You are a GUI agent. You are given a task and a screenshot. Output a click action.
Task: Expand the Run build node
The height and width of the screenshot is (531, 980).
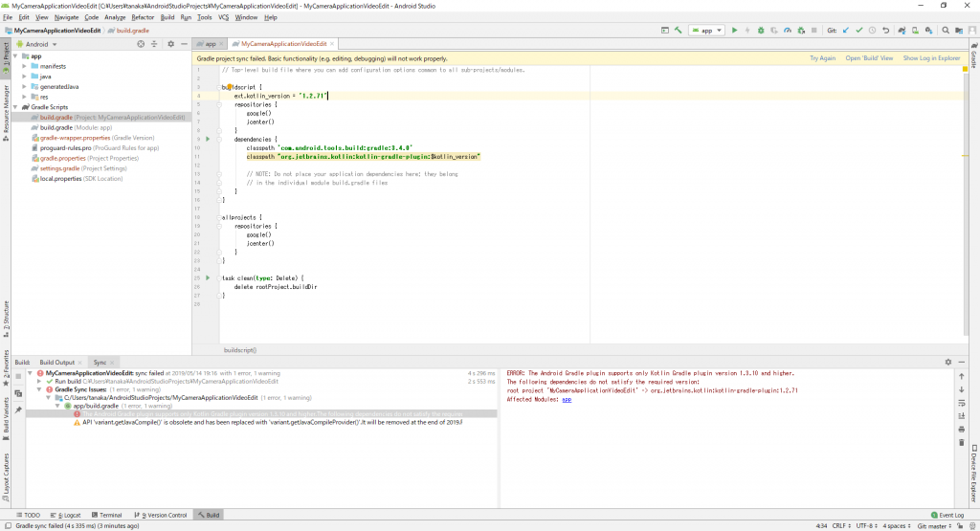tap(39, 381)
